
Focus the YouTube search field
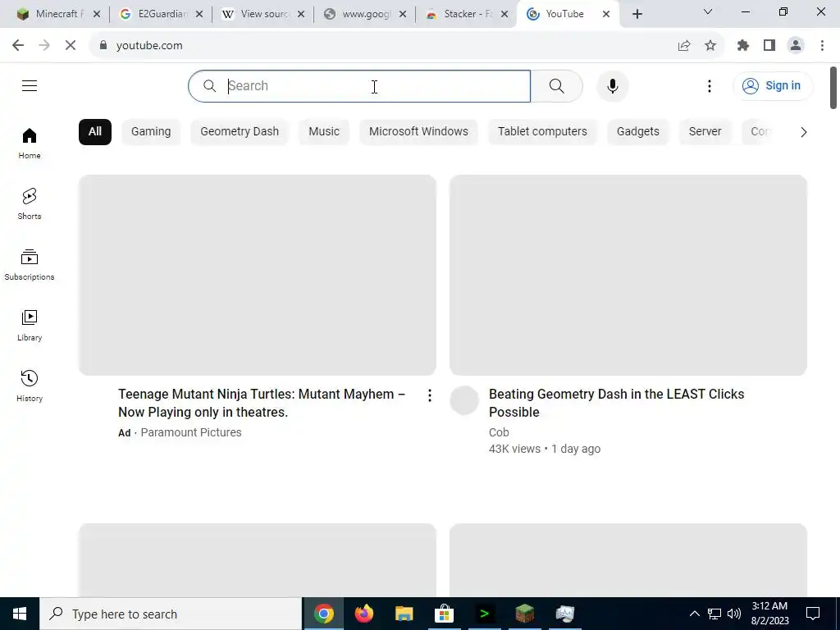pos(359,85)
